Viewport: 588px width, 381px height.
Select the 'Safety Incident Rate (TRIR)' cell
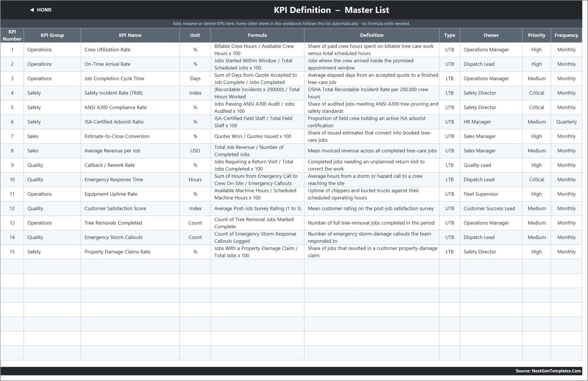tap(130, 93)
